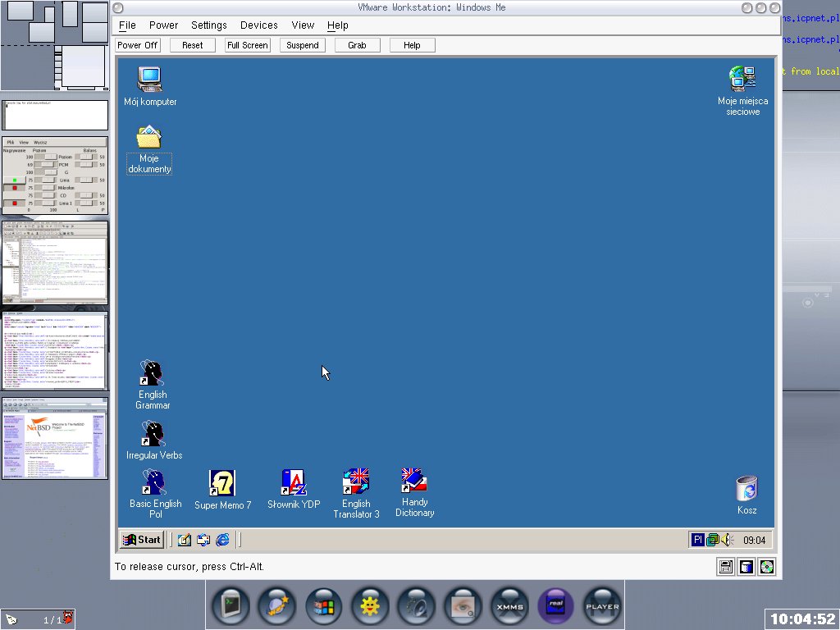Click the desktop pager overview

(55, 46)
